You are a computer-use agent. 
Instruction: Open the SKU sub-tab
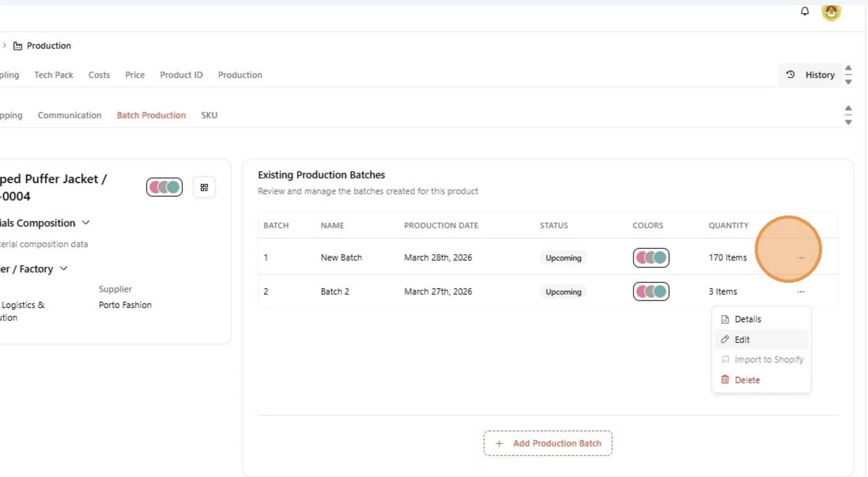click(209, 115)
